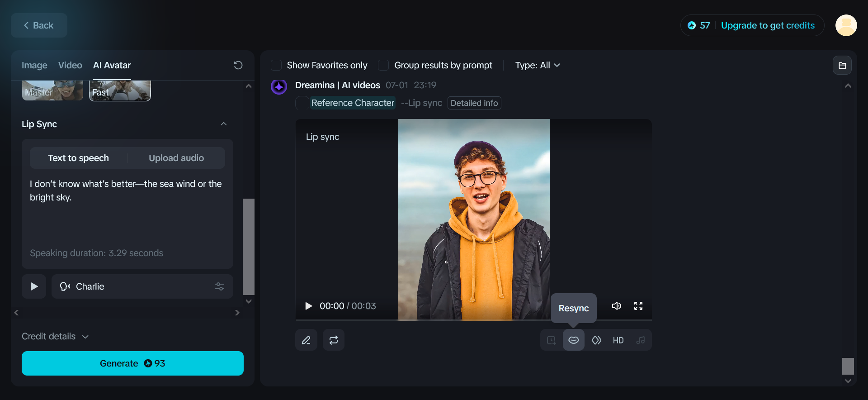
Task: Click the extend video icon
Action: (x=552, y=340)
